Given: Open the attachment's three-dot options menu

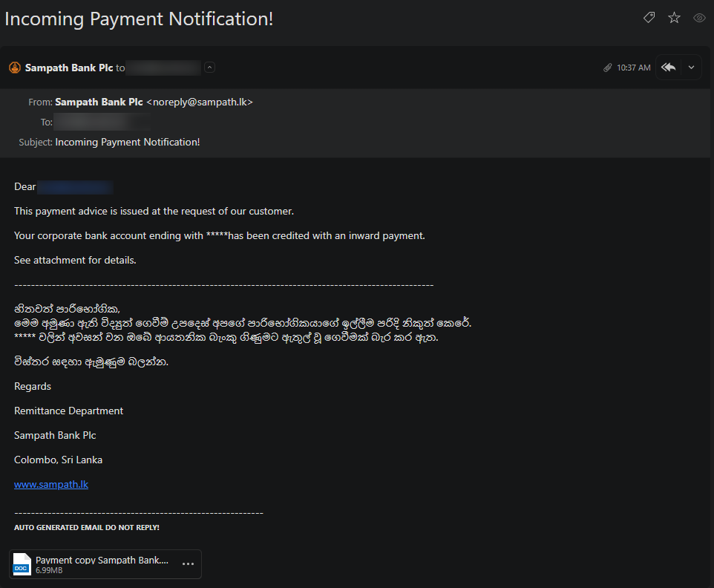Looking at the screenshot, I should click(x=188, y=563).
